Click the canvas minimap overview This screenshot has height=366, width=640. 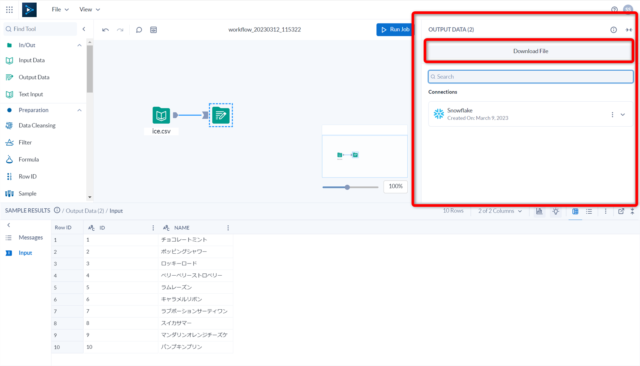(364, 156)
